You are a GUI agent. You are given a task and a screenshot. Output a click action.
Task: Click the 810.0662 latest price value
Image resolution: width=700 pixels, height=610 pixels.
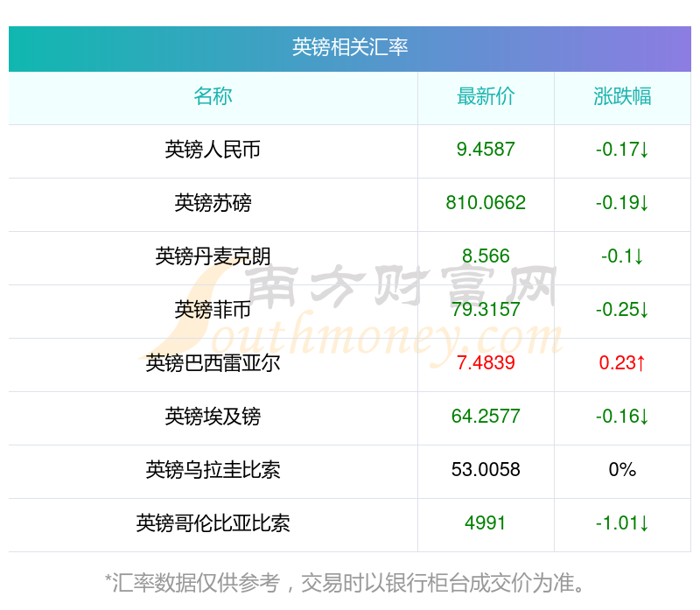486,203
